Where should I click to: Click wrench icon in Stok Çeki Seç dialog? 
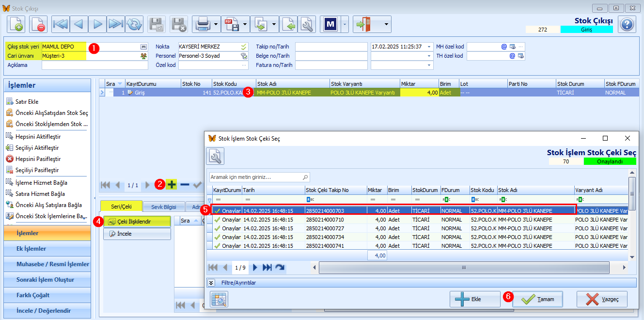(215, 157)
